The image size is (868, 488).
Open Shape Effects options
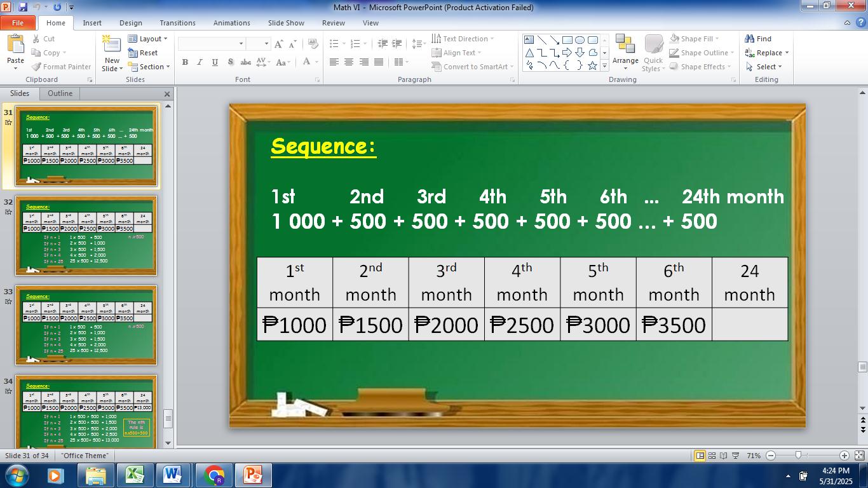coord(700,67)
